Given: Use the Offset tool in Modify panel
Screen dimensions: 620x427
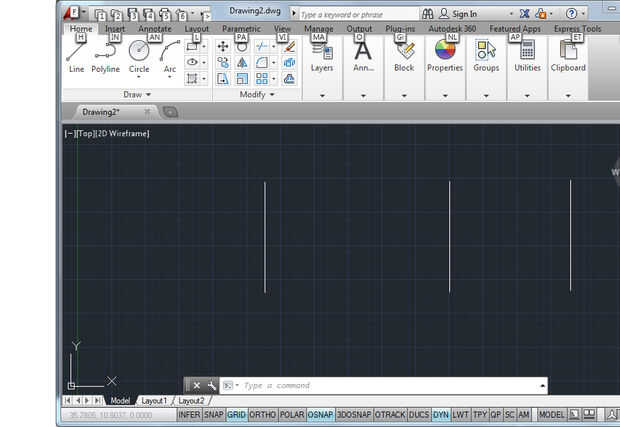Looking at the screenshot, I should coord(289,79).
